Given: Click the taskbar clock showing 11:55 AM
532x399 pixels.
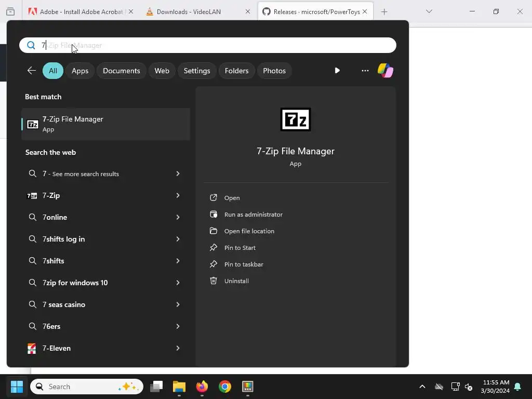Looking at the screenshot, I should pos(495,387).
